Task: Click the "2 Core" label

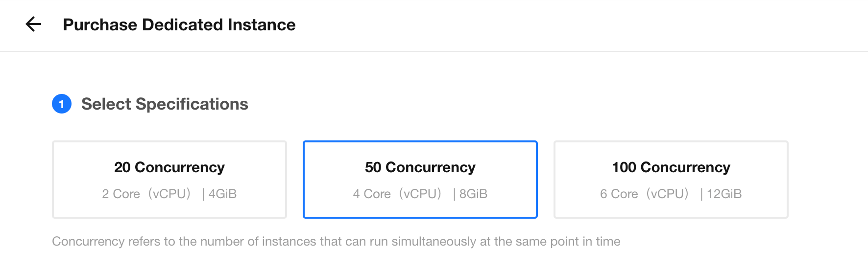Action: point(121,194)
